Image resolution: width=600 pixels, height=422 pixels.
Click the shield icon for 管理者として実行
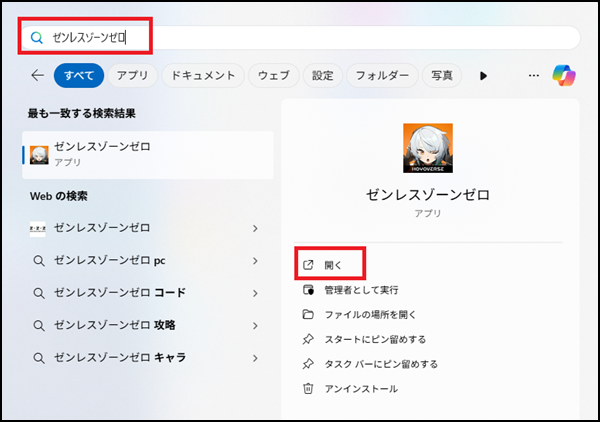[308, 290]
